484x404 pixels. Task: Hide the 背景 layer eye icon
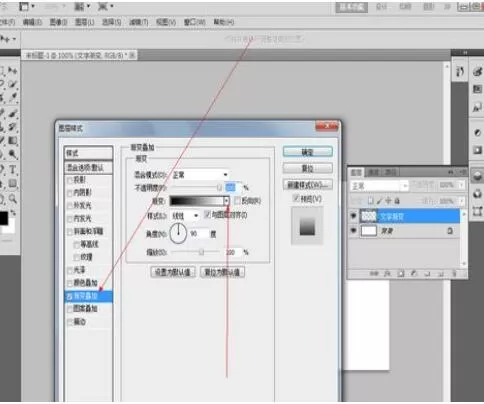pos(353,230)
